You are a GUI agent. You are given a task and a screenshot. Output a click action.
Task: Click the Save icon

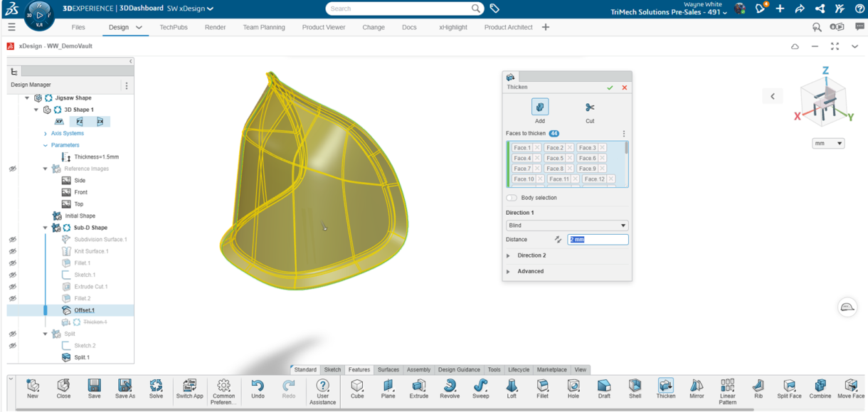[x=94, y=389]
